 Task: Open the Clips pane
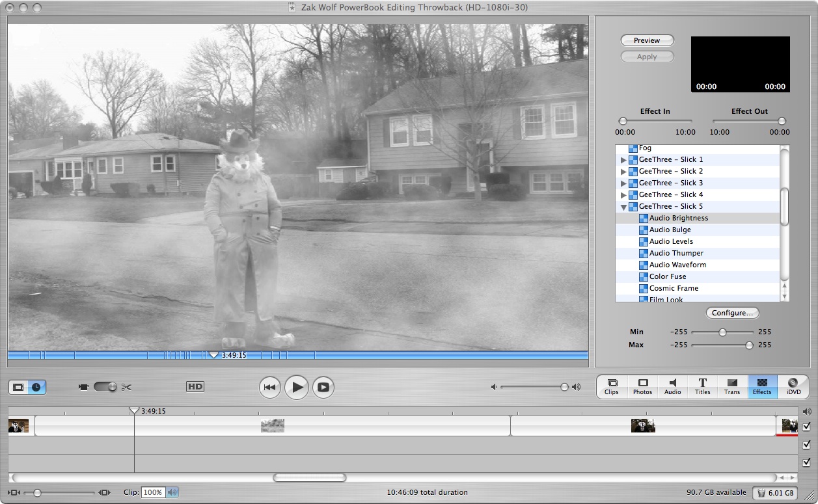[612, 386]
